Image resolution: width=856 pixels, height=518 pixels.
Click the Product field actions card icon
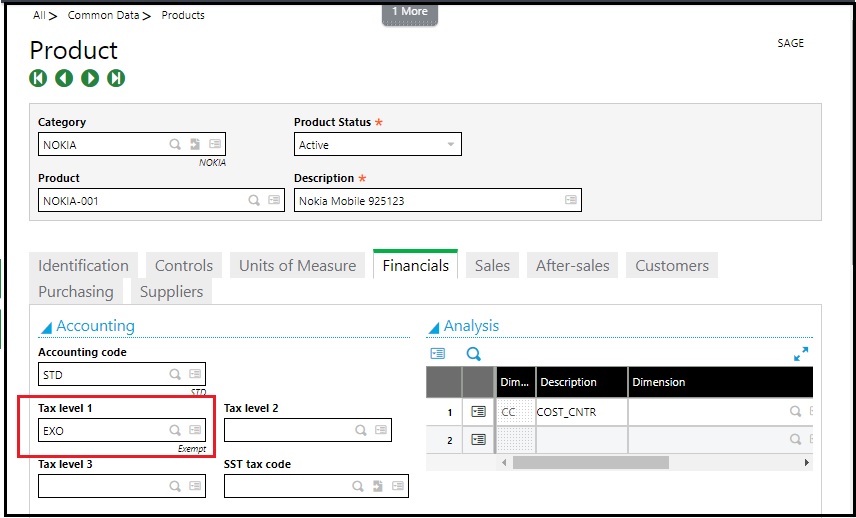274,200
